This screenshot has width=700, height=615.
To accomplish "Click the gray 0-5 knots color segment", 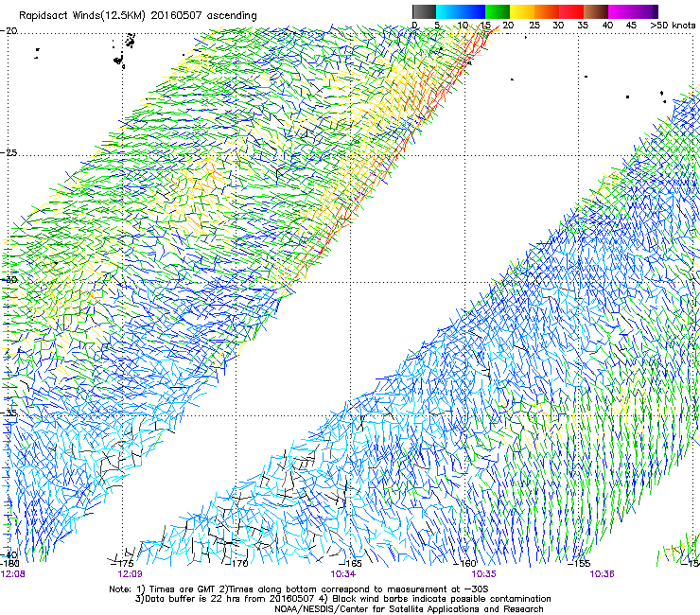I will click(424, 11).
